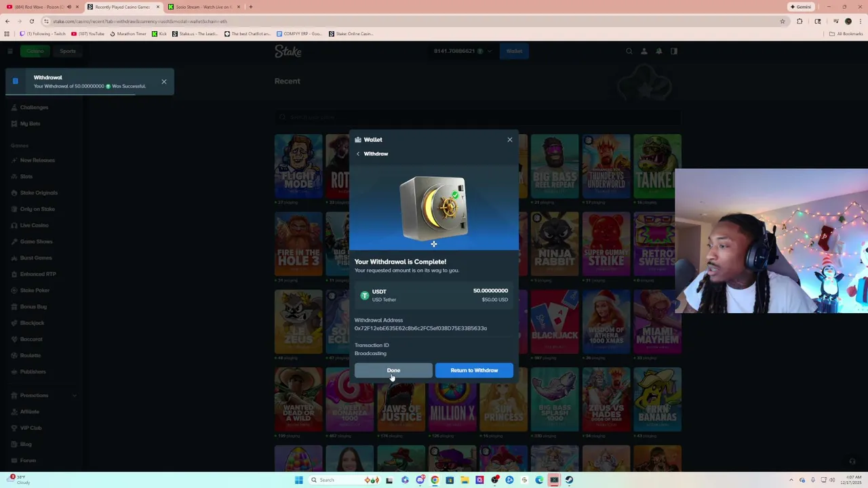Close the Wallet modal with the X

click(x=510, y=140)
